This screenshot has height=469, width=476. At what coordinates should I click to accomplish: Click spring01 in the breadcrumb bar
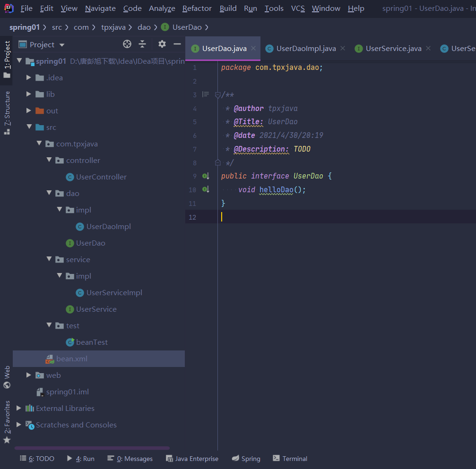[24, 27]
